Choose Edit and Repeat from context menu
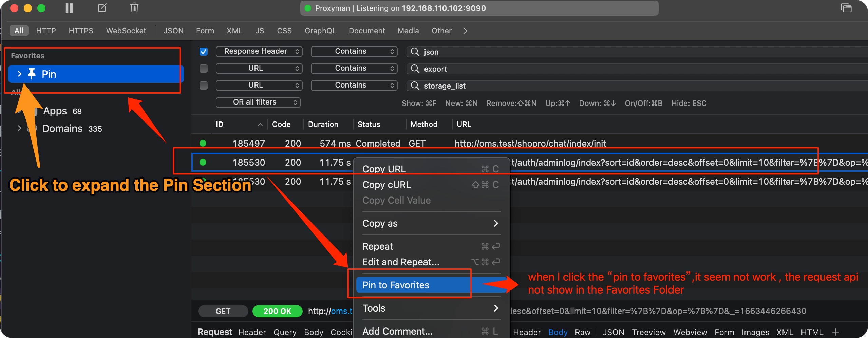This screenshot has width=868, height=338. 431,262
